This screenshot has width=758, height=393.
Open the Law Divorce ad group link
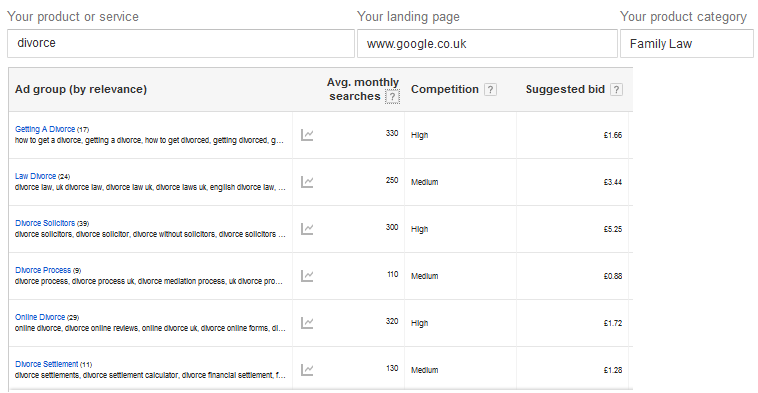(35, 176)
